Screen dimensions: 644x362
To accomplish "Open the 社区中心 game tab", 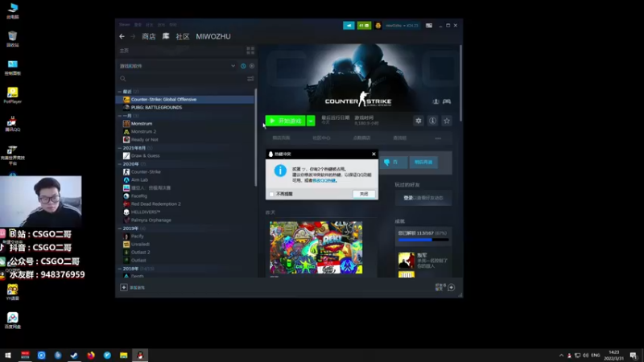I will 321,138.
